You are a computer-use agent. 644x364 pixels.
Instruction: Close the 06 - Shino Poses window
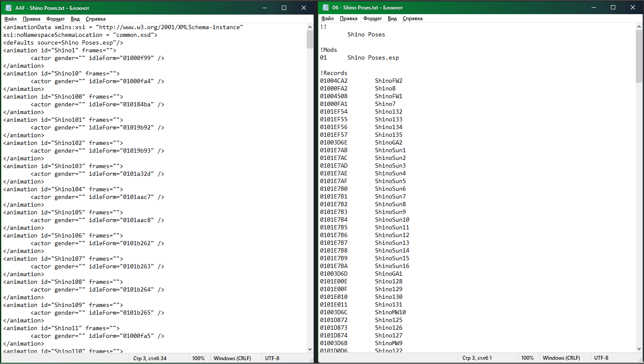[633, 7]
